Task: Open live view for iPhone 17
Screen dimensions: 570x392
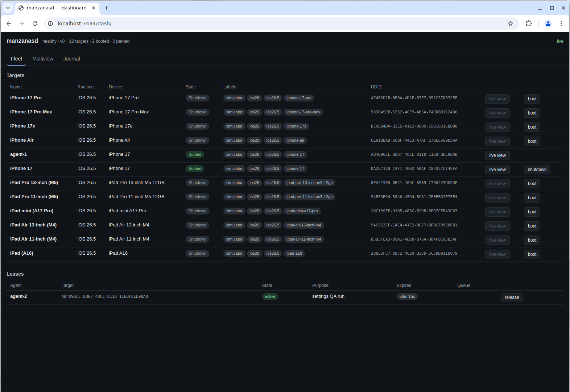Action: (497, 170)
